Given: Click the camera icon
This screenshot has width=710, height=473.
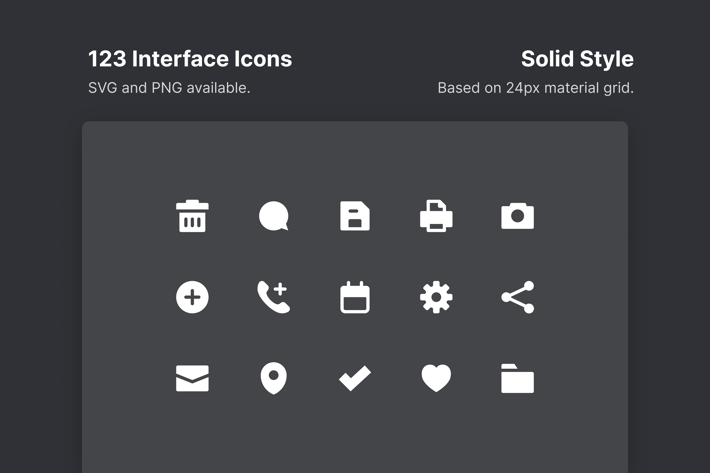Looking at the screenshot, I should [x=518, y=216].
